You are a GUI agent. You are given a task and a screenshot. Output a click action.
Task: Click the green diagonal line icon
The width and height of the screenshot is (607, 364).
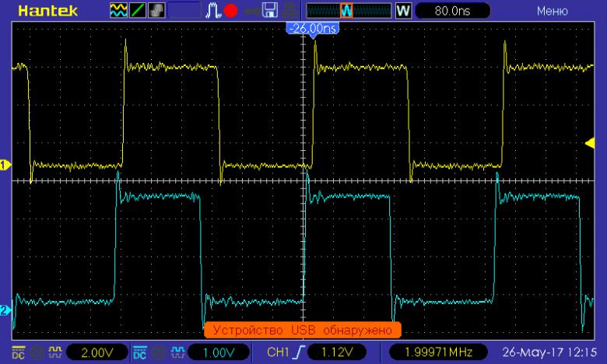click(x=137, y=11)
